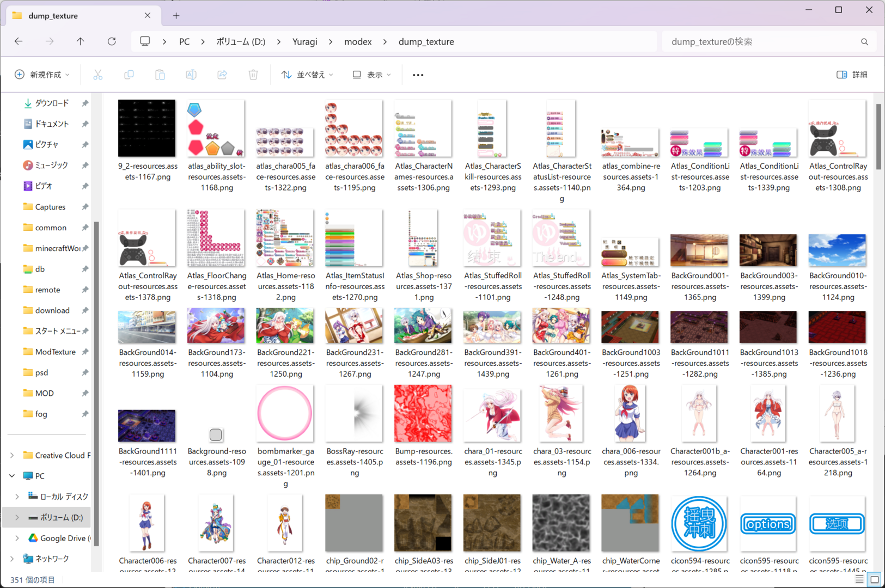Select the cicon594 round stamp thumbnail
This screenshot has height=588, width=885.
699,524
